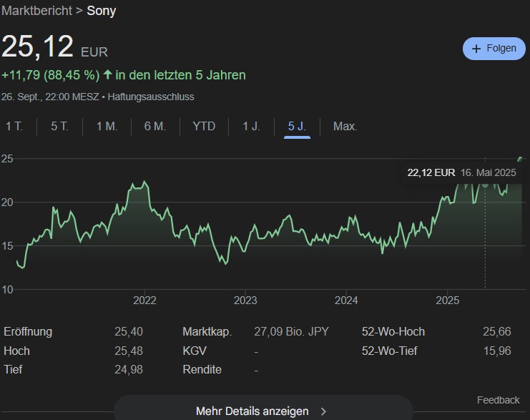Click the Marktkap. value 27,09 Bio. JPY
Screen dimensions: 530x420
(x=291, y=332)
